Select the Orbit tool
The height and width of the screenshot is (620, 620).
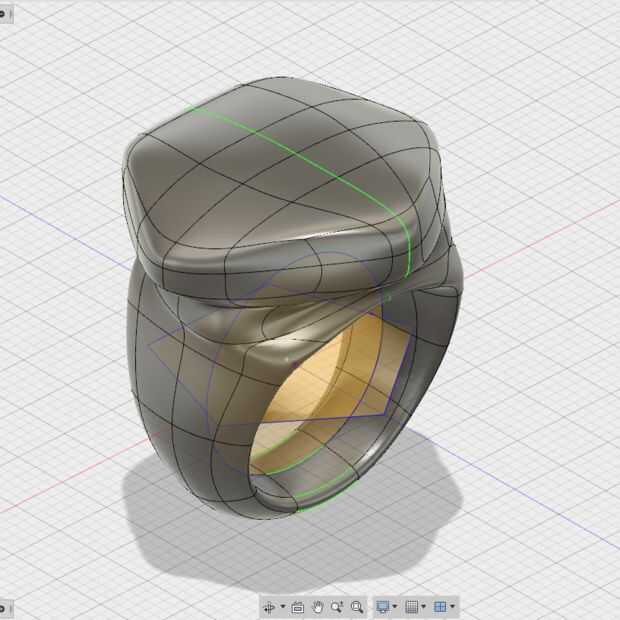click(x=269, y=607)
